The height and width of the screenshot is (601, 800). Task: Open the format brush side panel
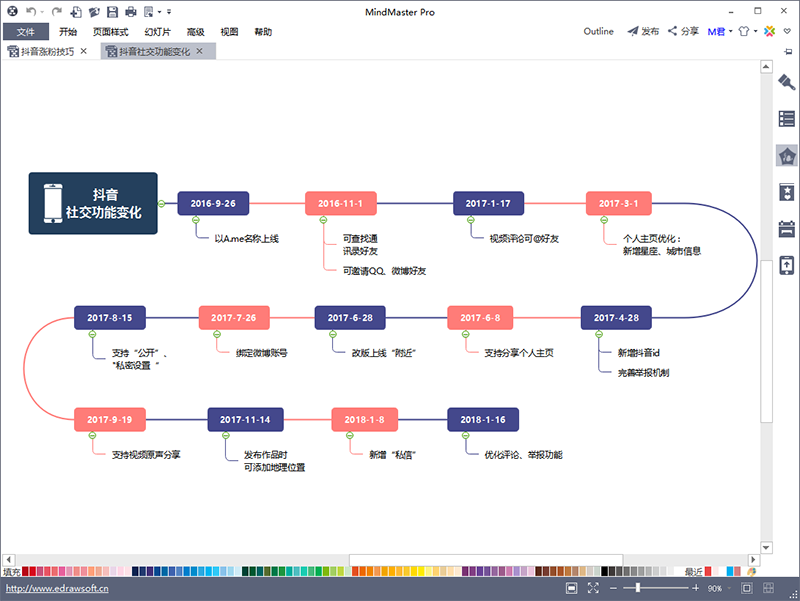click(786, 82)
